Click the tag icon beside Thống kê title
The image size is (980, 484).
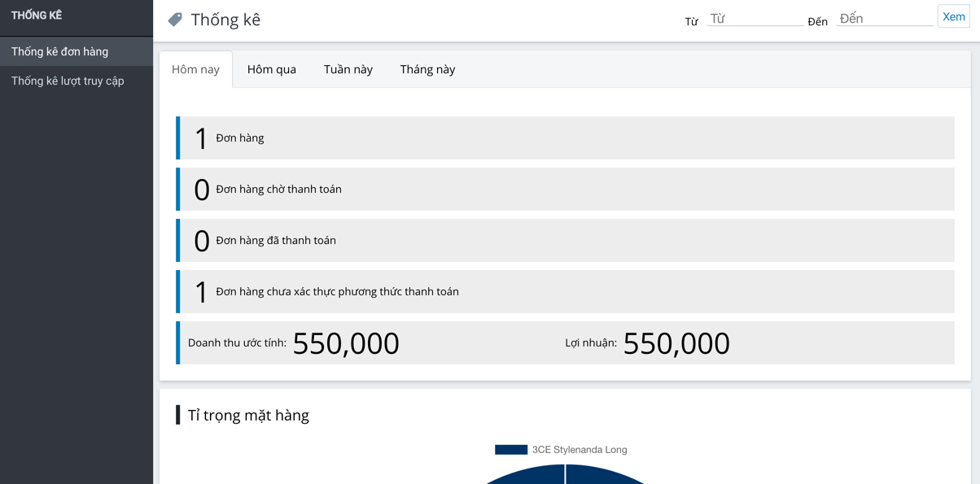[175, 20]
